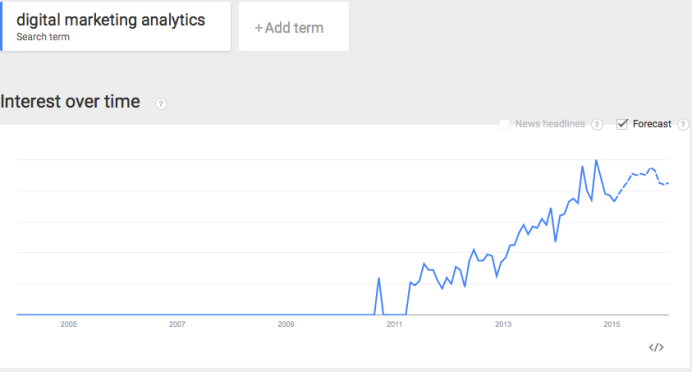Viewport: 692px width, 372px height.
Task: Click the Interest over time heading
Action: pos(70,101)
